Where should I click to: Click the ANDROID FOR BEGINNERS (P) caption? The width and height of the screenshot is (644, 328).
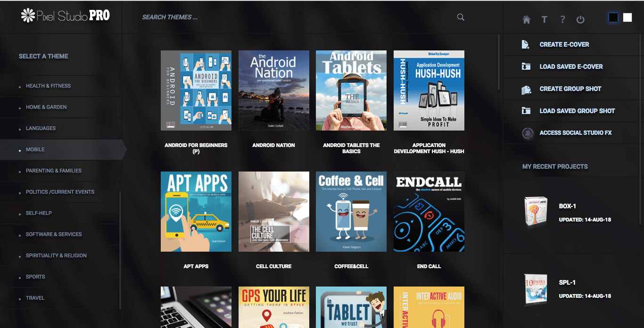196,148
